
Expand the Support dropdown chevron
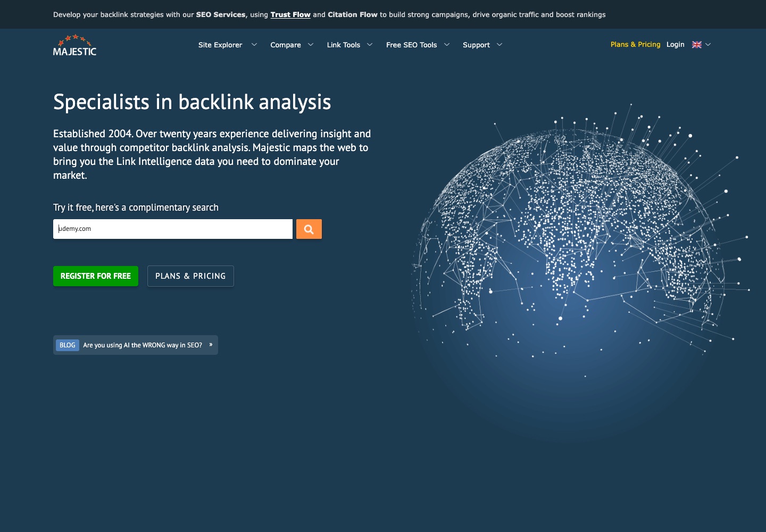click(x=499, y=45)
